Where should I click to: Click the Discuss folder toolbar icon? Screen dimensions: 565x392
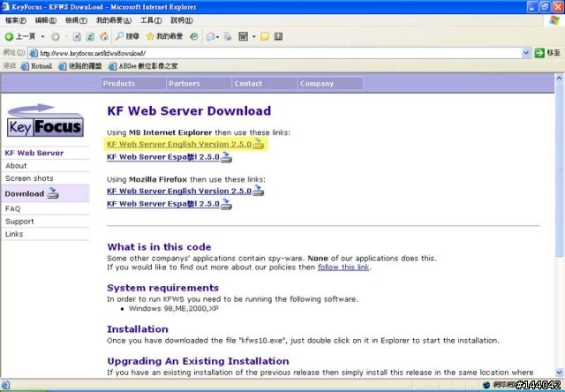265,36
